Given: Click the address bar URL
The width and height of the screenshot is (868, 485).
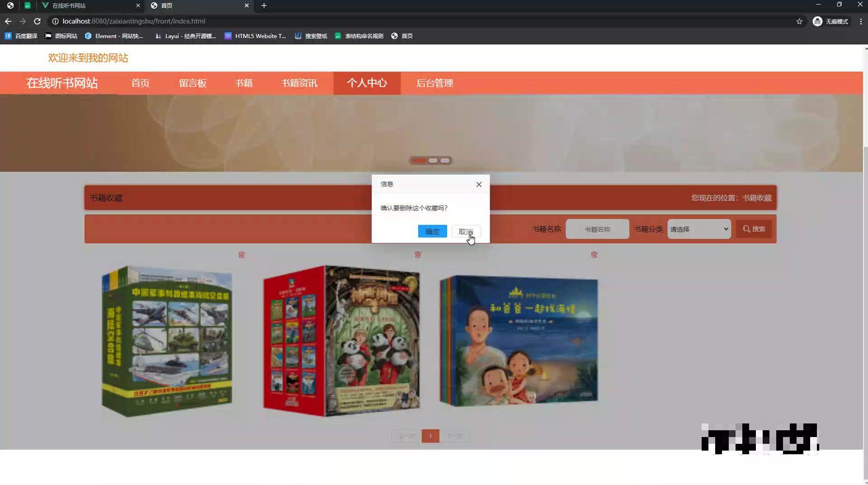Looking at the screenshot, I should pos(134,21).
